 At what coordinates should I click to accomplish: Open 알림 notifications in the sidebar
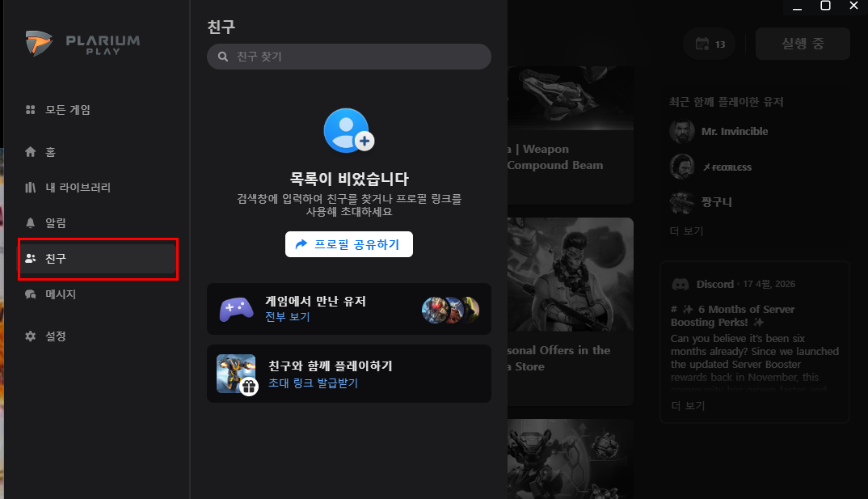[x=55, y=223]
